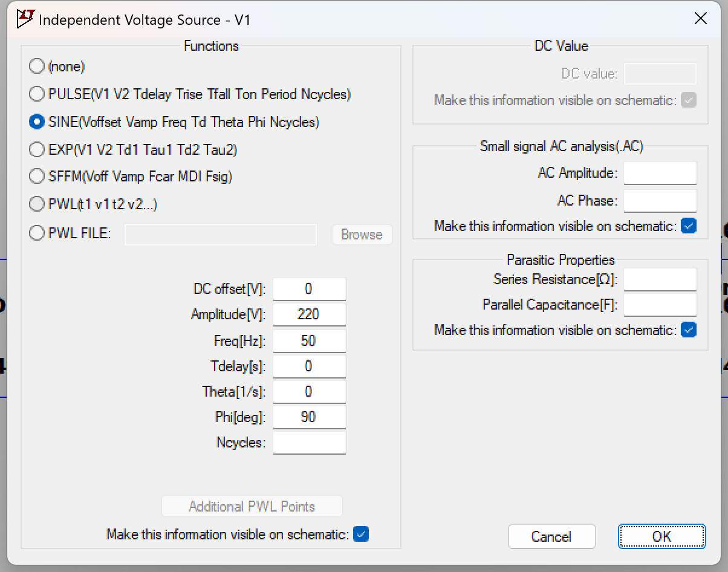Viewport: 728px width, 572px height.
Task: Select the (none) function option
Action: click(37, 66)
